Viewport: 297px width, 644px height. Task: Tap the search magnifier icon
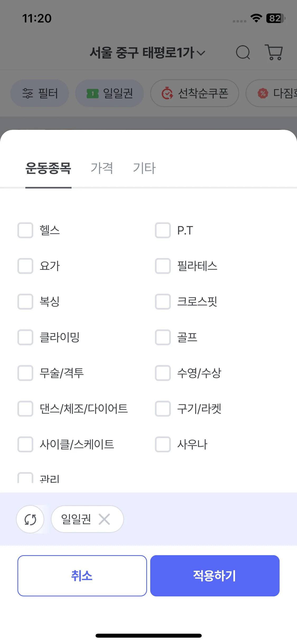point(243,52)
